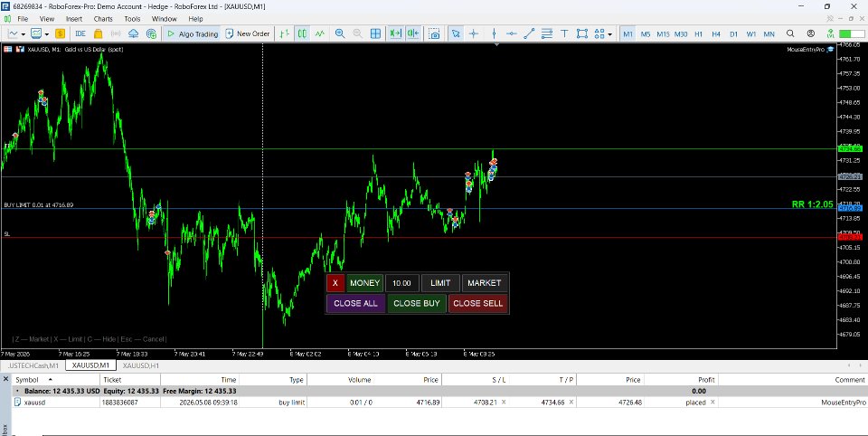The width and height of the screenshot is (868, 436).
Task: Click the Symbol column sort arrow
Action: [51, 380]
